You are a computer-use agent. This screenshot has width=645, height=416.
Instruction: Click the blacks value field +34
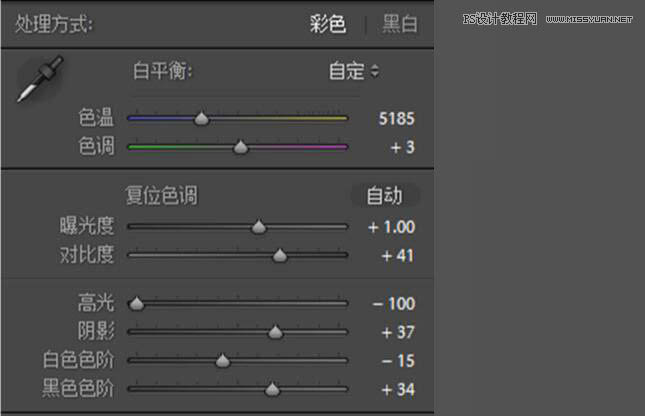pos(398,389)
